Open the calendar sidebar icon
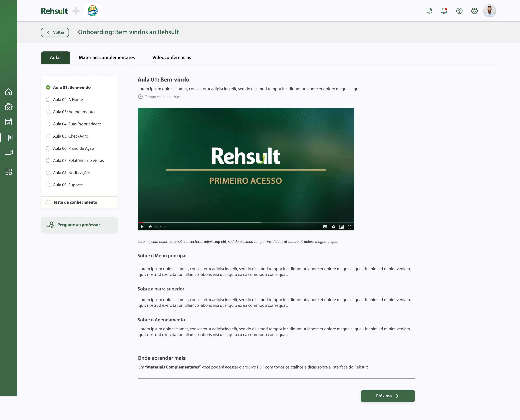 pos(9,121)
